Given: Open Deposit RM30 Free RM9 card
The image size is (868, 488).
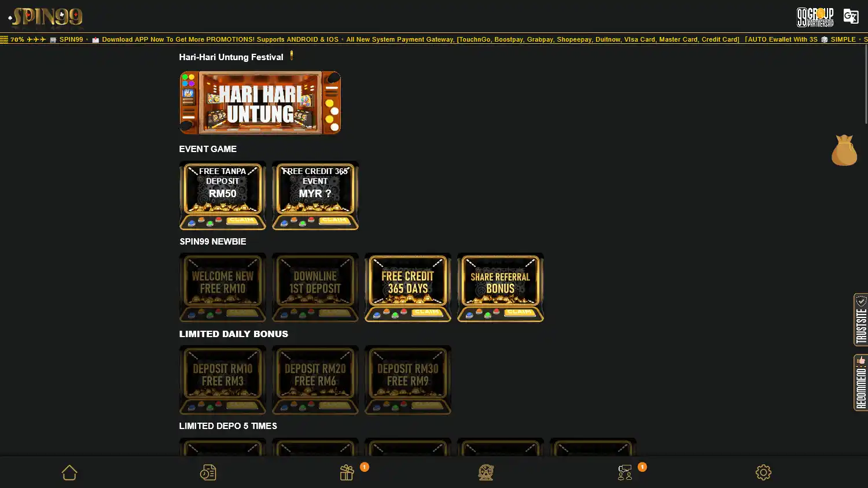Looking at the screenshot, I should click(408, 380).
